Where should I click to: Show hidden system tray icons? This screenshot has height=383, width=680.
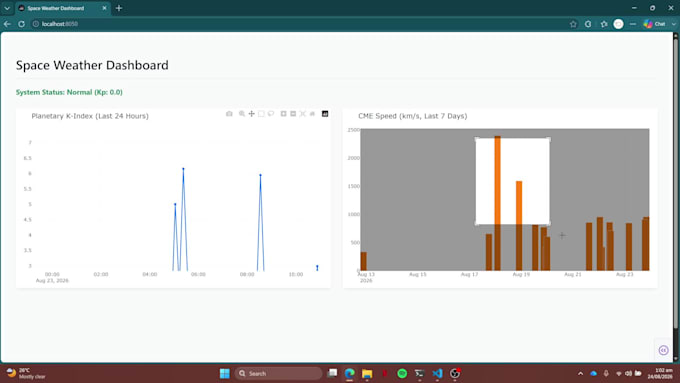580,373
